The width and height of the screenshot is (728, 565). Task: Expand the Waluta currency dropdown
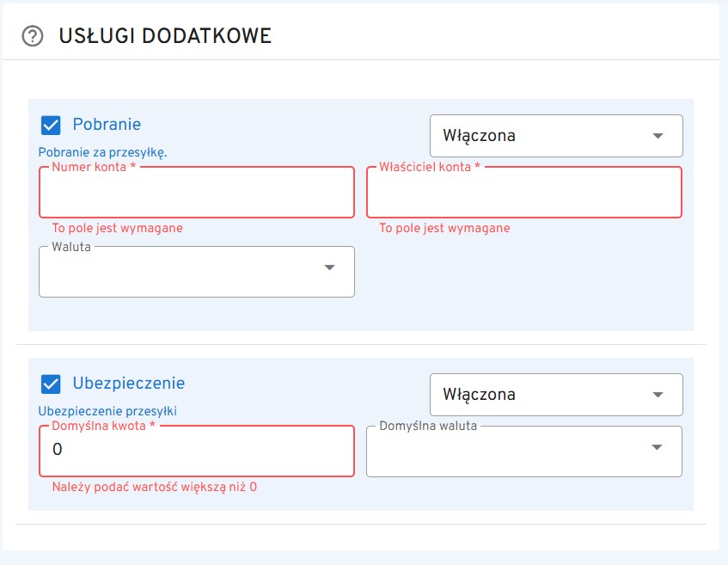pos(196,272)
